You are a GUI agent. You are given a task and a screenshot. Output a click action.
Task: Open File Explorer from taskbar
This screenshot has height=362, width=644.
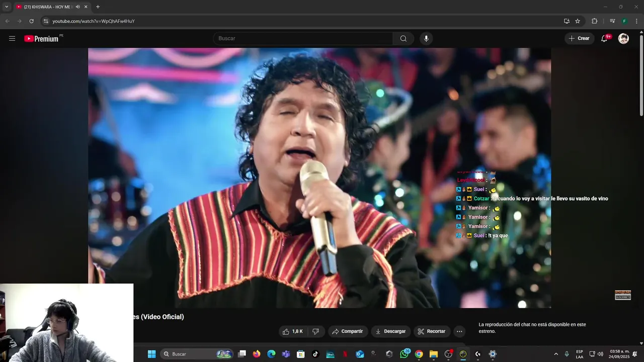pyautogui.click(x=434, y=354)
